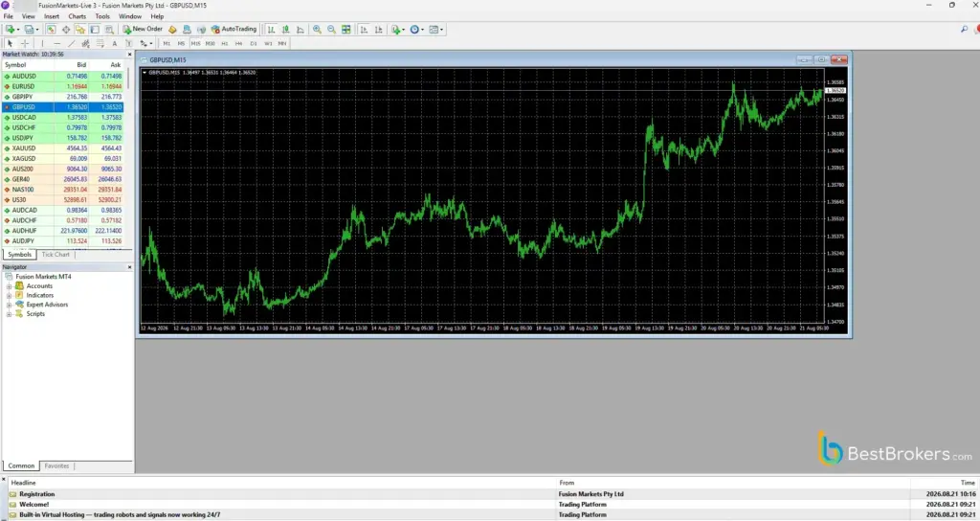The width and height of the screenshot is (980, 521).
Task: Select the M15 timeframe button
Action: 195,43
